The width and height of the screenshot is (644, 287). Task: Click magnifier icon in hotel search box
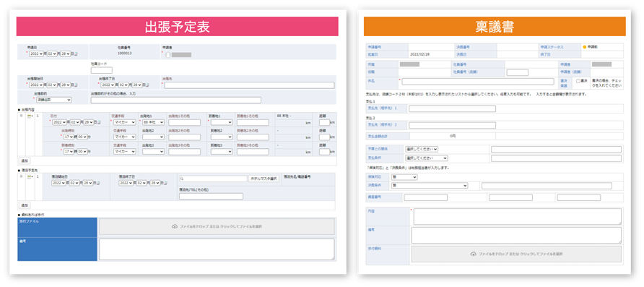pos(182,179)
